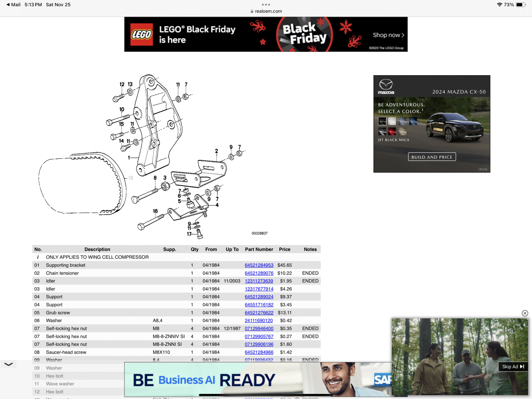Tap the battery indicator icon

pos(521,5)
